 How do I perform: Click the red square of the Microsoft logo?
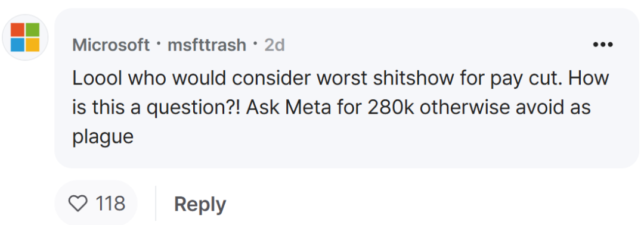[x=18, y=30]
